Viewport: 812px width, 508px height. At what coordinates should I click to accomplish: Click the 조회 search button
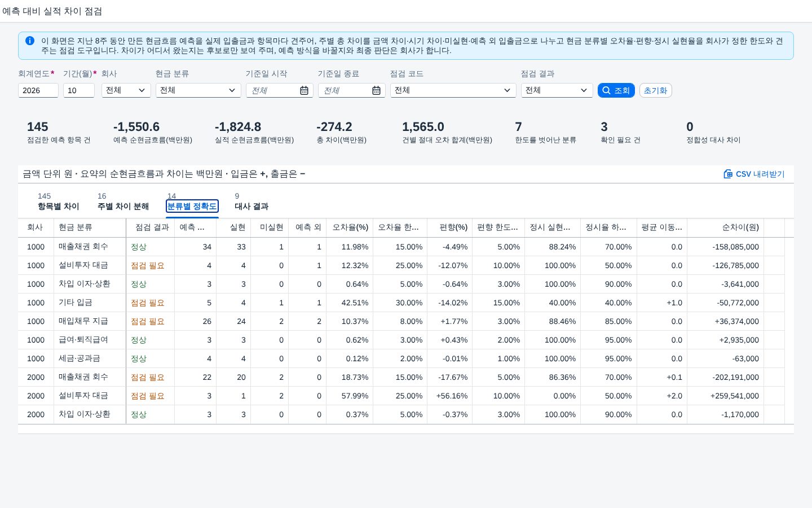616,90
